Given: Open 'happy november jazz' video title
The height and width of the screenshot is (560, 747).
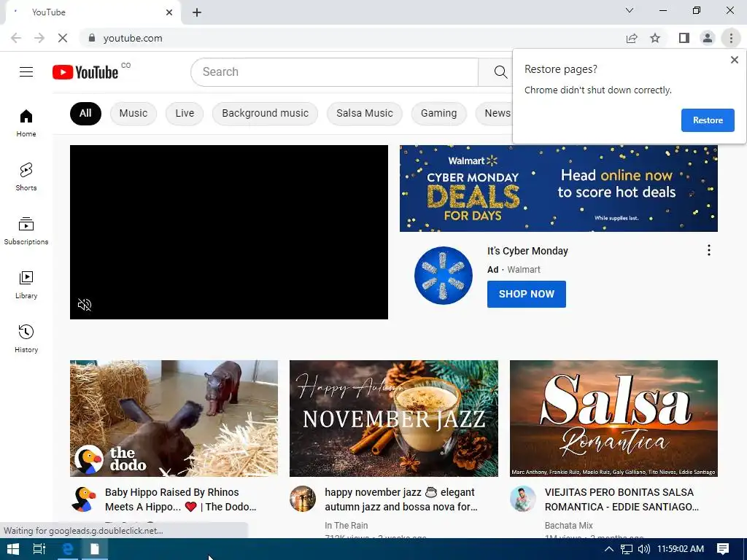Looking at the screenshot, I should pyautogui.click(x=401, y=499).
